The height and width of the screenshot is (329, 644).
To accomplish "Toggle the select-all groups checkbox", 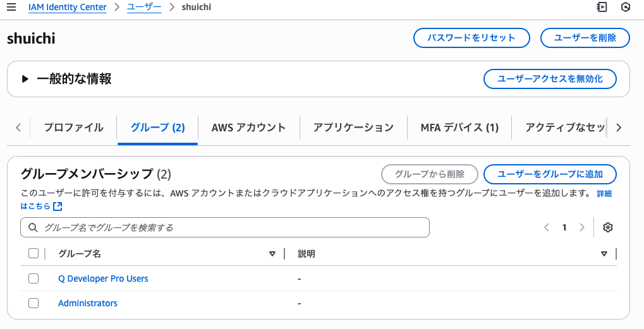I will (33, 253).
